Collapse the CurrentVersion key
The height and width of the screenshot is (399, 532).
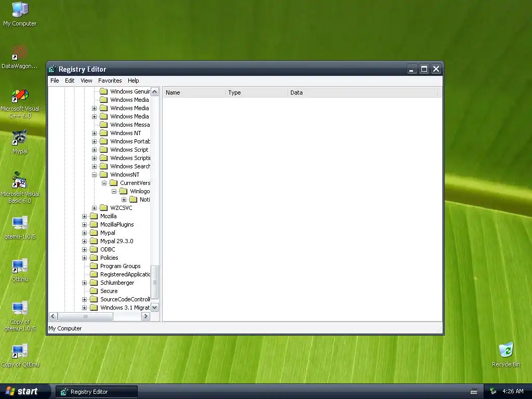pyautogui.click(x=104, y=183)
